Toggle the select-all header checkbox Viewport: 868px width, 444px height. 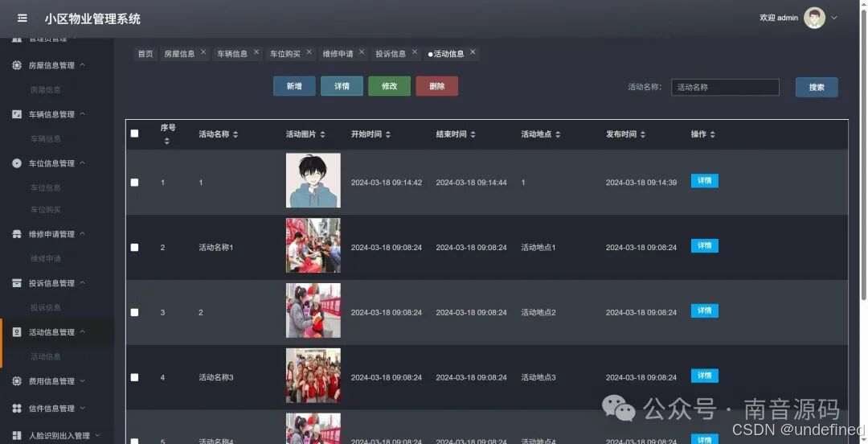[134, 134]
